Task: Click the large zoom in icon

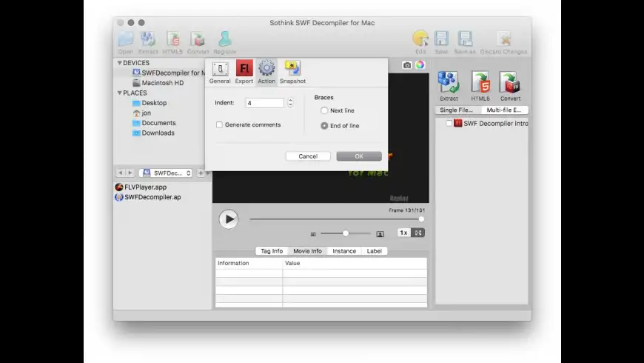Action: coord(380,234)
